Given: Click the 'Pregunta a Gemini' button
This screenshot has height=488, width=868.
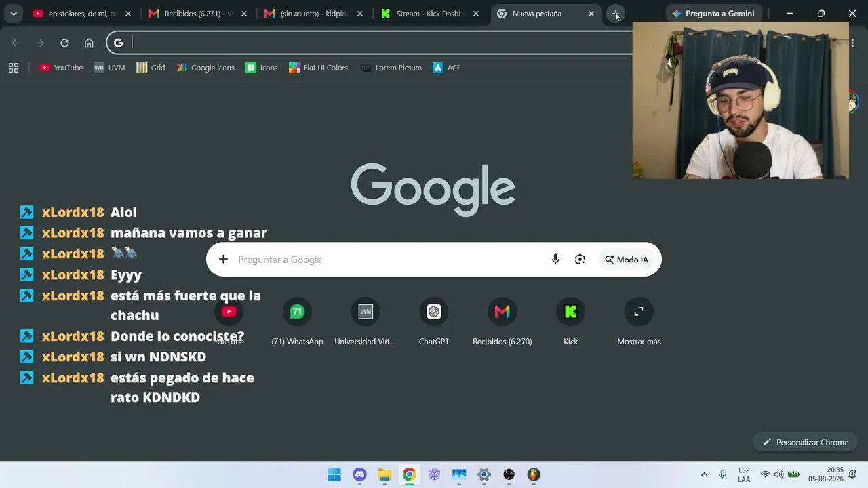Looking at the screenshot, I should (x=714, y=14).
